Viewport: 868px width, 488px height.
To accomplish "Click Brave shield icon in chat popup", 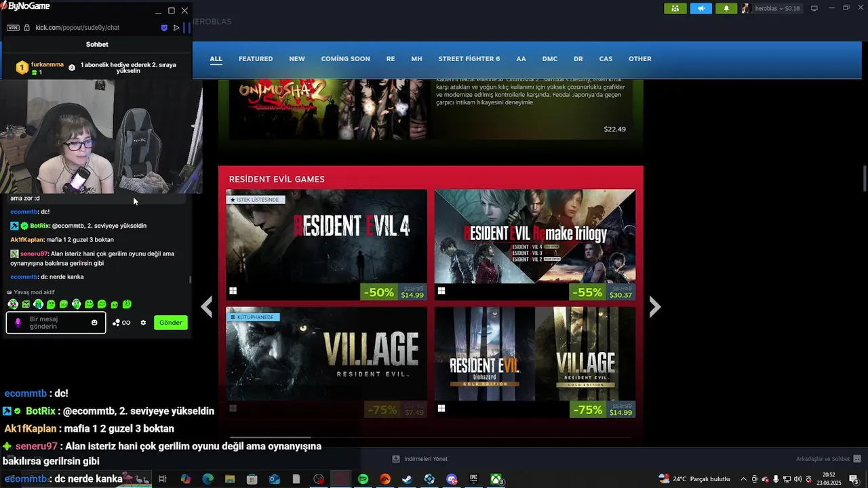I will (164, 28).
